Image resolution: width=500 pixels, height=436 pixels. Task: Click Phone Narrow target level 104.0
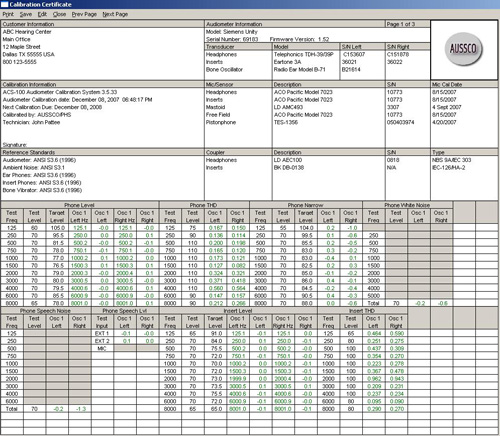point(306,228)
